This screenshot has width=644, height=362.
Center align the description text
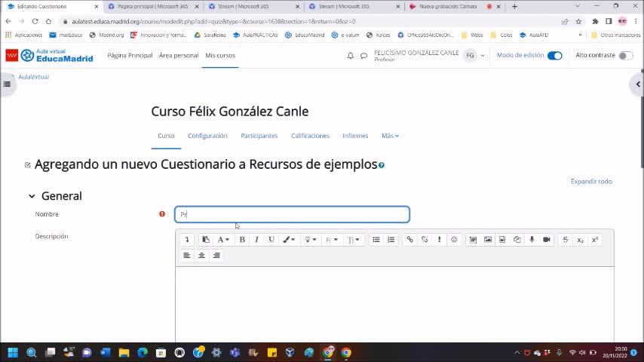[201, 256]
